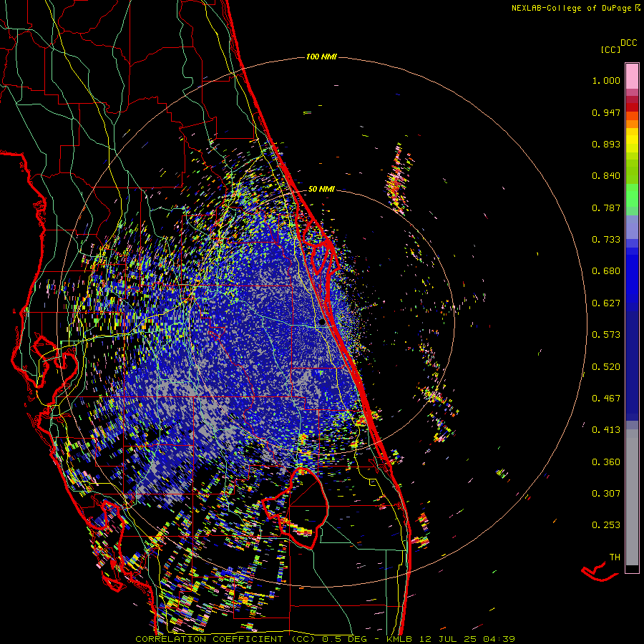Viewport: 644px width, 644px height.
Task: Select the 0.467 scale label
Action: [606, 399]
